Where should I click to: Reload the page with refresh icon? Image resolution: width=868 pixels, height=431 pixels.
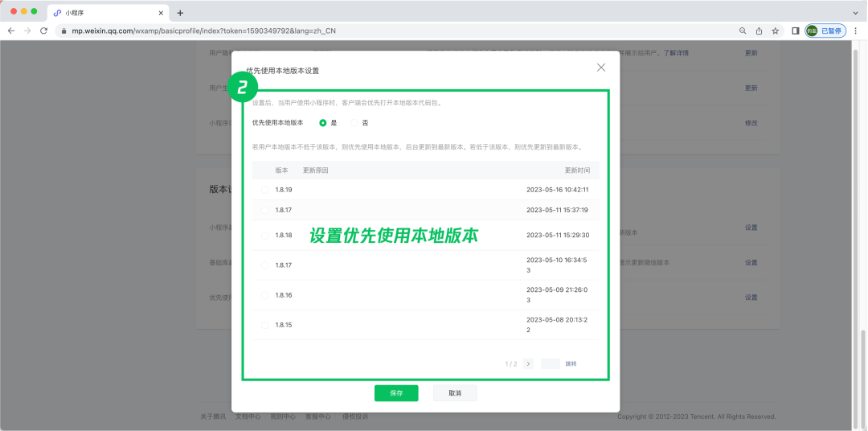point(43,31)
